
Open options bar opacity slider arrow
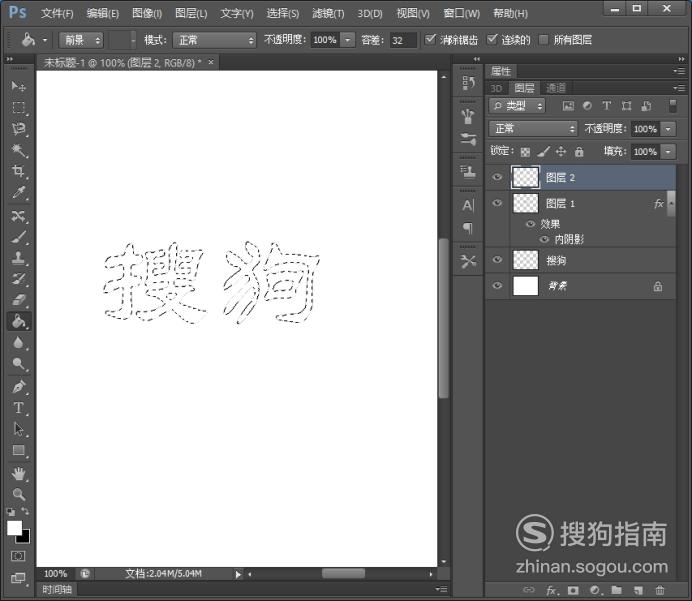pos(348,40)
